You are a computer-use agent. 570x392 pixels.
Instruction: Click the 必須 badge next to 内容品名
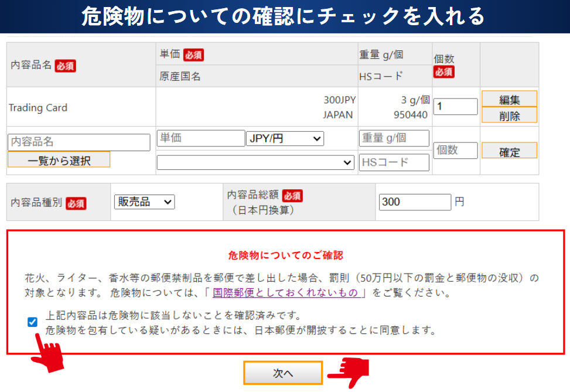65,66
